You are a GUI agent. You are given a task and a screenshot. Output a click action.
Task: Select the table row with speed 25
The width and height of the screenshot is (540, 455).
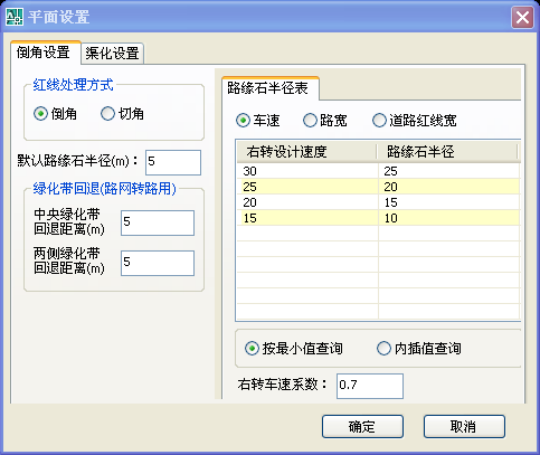378,187
